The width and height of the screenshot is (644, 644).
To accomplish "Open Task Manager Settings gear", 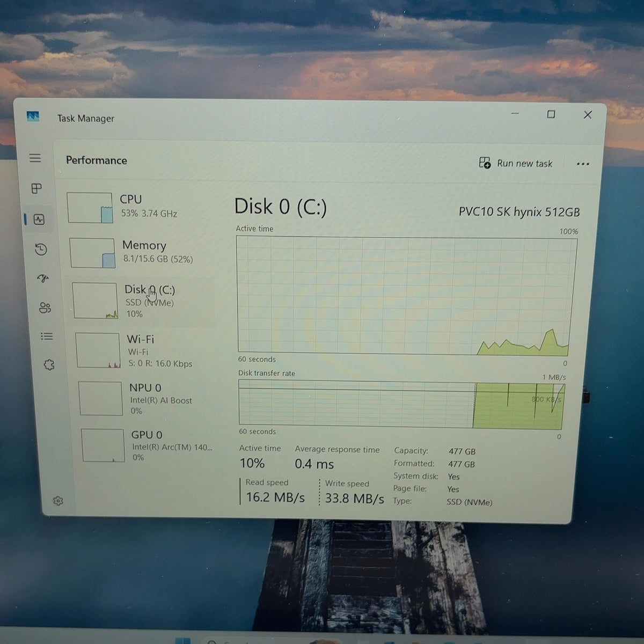I will (x=58, y=501).
